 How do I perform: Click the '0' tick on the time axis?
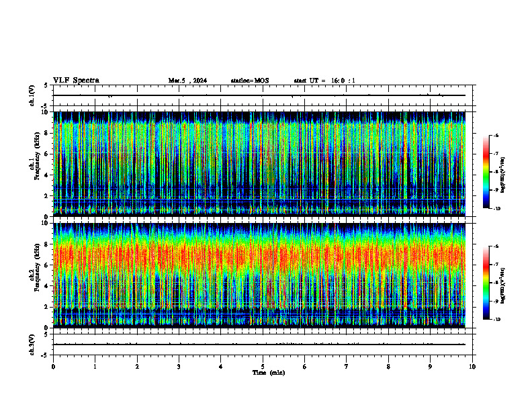53,367
